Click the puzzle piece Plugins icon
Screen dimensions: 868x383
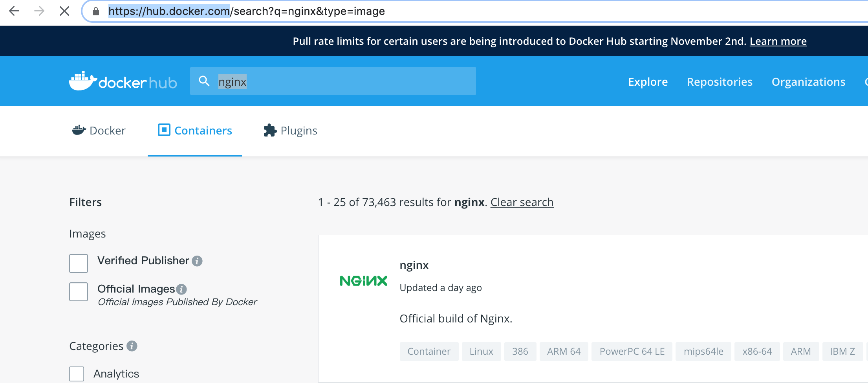pos(270,130)
